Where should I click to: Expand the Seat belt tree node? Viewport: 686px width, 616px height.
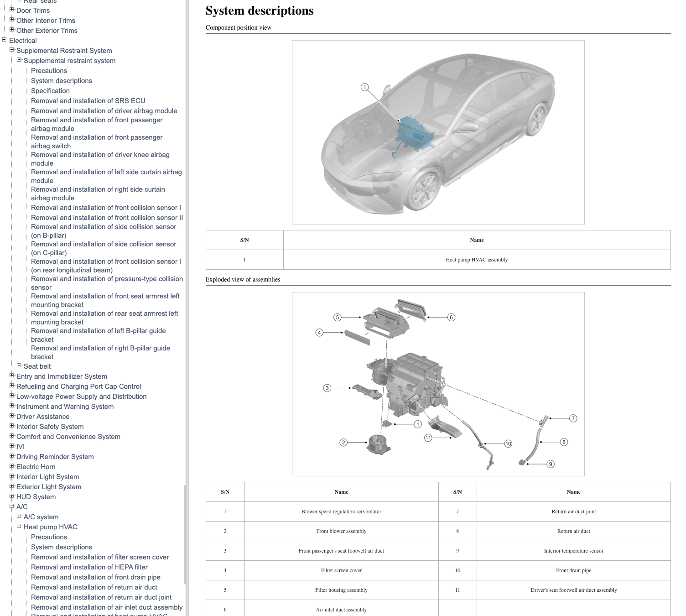(x=19, y=365)
